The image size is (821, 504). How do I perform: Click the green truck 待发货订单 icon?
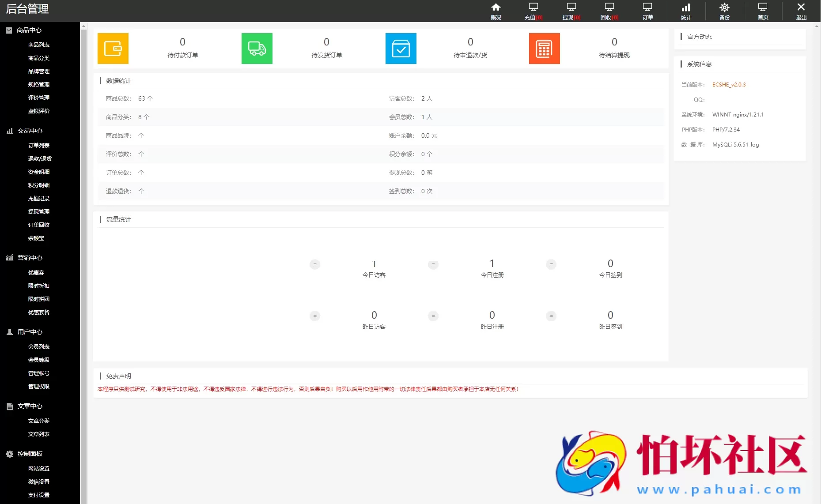[257, 49]
